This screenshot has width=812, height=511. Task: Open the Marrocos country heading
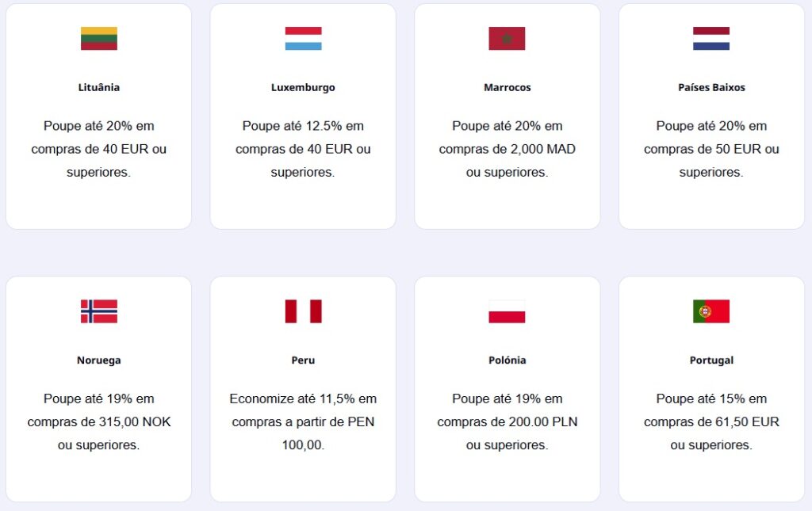[507, 87]
